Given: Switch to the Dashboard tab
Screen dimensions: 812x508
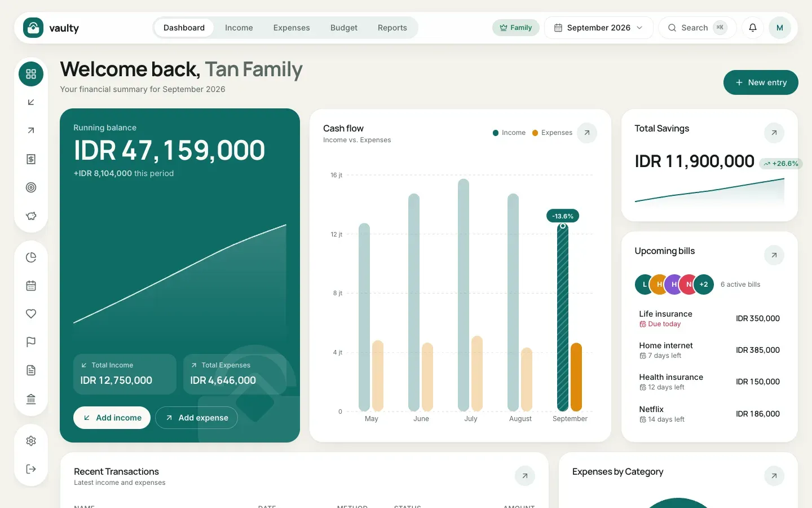Looking at the screenshot, I should coord(184,28).
